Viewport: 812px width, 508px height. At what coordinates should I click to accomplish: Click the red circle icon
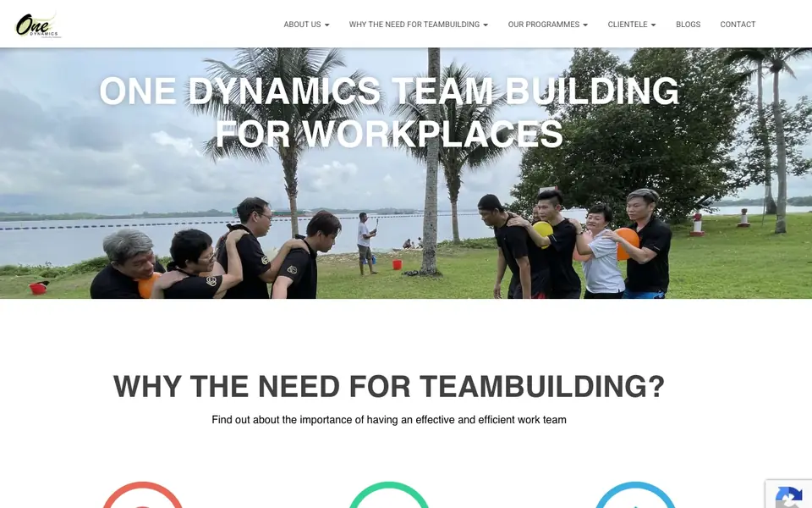143,495
